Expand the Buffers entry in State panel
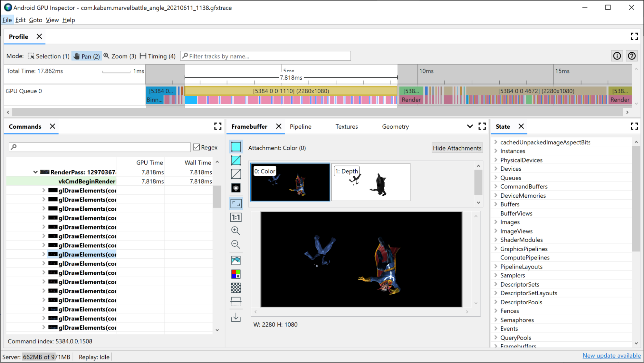 (x=495, y=204)
